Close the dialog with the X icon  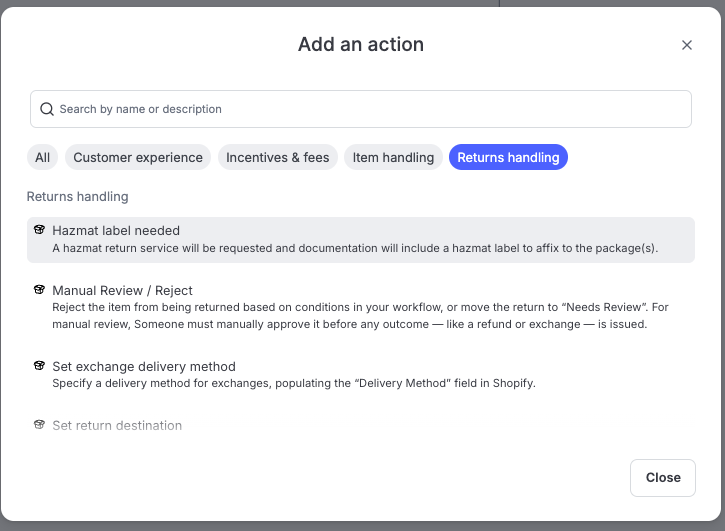tap(686, 45)
